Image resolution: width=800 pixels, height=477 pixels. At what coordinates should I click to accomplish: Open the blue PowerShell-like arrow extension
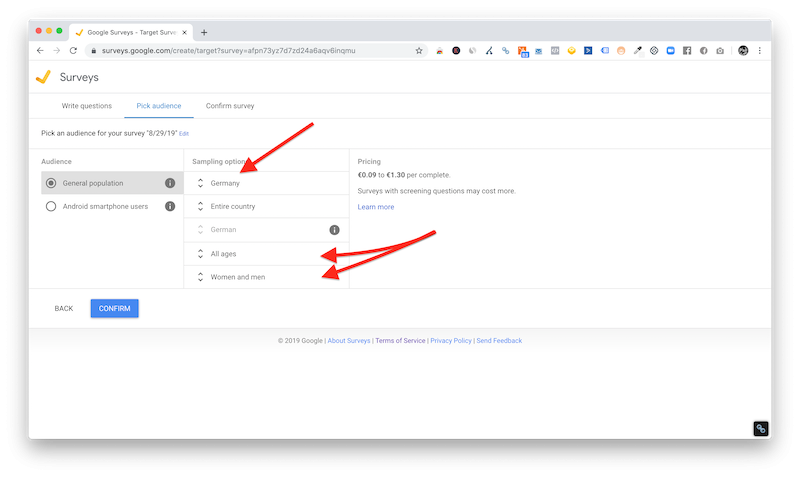coord(588,51)
